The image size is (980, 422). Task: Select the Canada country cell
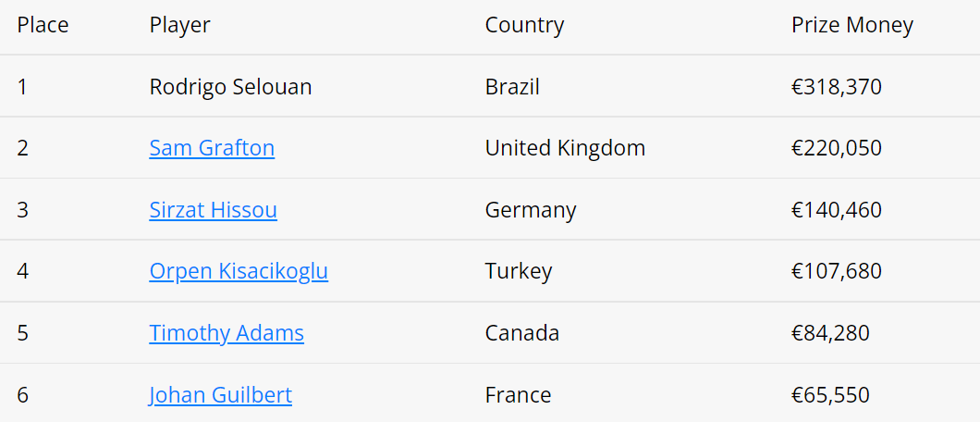521,333
